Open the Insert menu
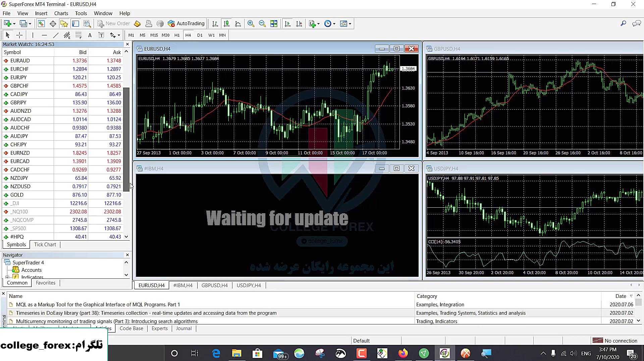This screenshot has width=644, height=361. pyautogui.click(x=41, y=13)
